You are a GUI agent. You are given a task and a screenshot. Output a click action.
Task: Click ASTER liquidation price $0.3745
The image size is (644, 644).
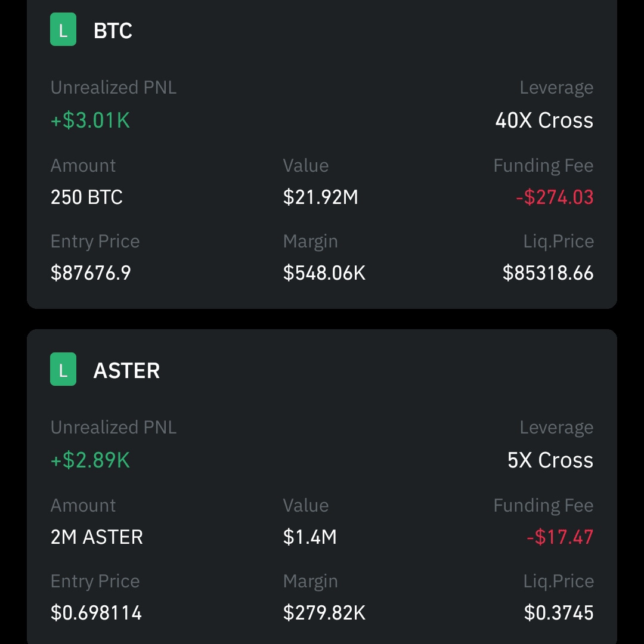pyautogui.click(x=559, y=612)
